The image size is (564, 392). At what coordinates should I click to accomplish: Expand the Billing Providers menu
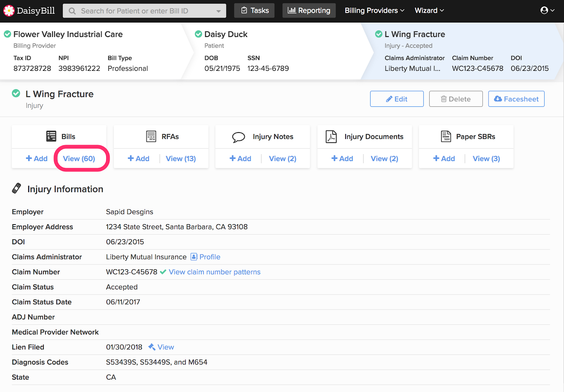tap(374, 11)
